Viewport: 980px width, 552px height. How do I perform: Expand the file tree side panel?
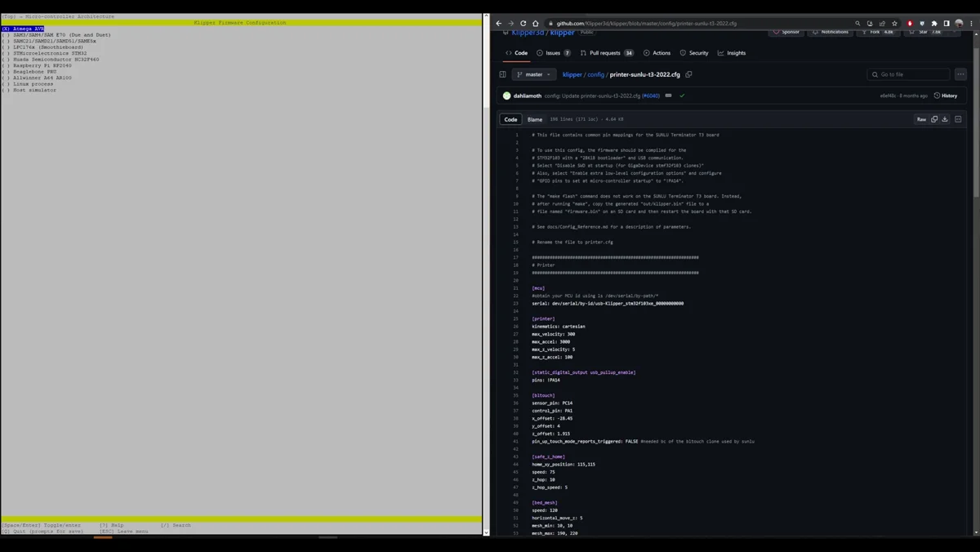click(503, 74)
